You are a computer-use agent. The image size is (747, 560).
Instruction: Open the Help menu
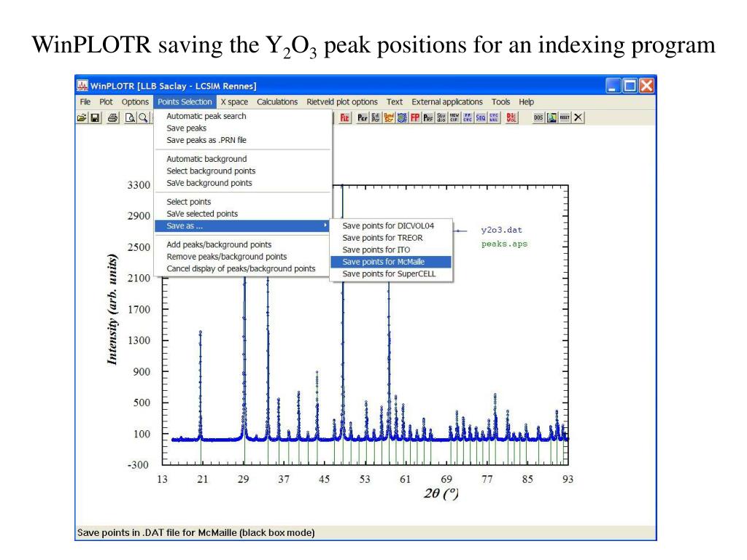527,102
